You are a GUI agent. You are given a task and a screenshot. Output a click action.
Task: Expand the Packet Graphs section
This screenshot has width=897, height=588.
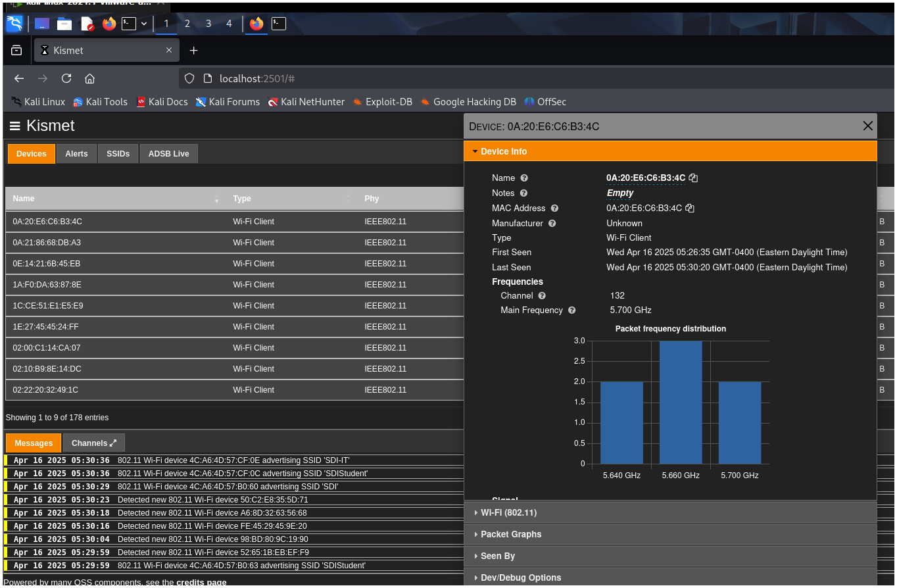coord(670,534)
